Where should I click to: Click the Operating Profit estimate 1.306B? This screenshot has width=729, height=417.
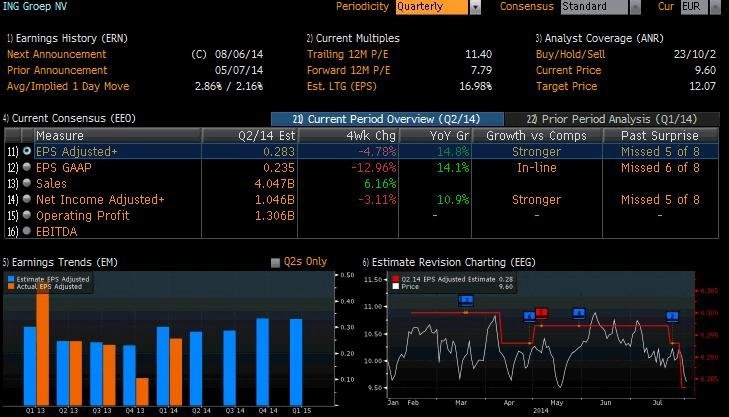point(274,216)
